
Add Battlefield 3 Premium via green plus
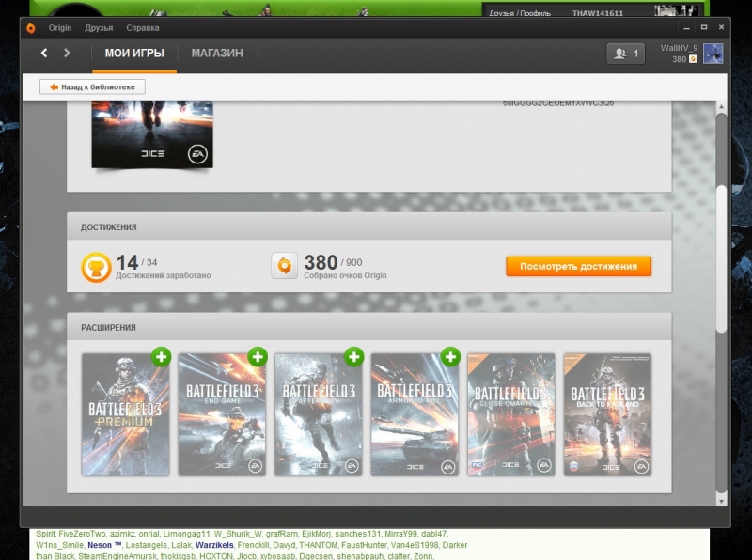point(161,357)
